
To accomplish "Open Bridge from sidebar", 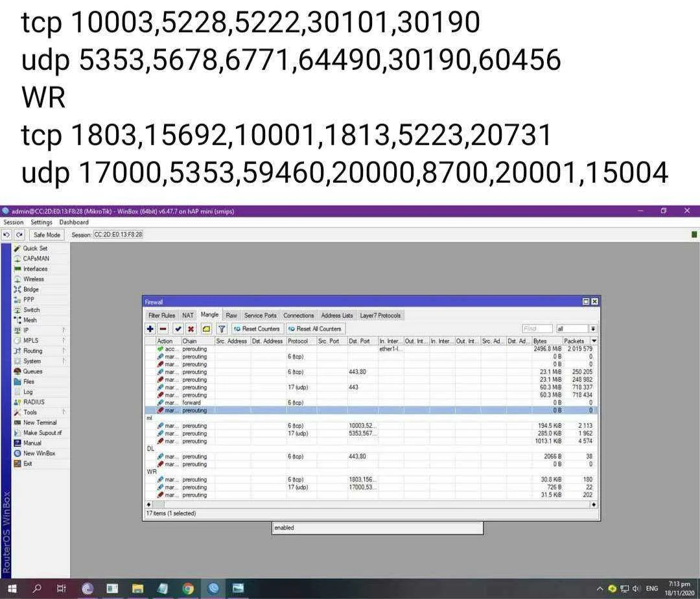I will (31, 289).
